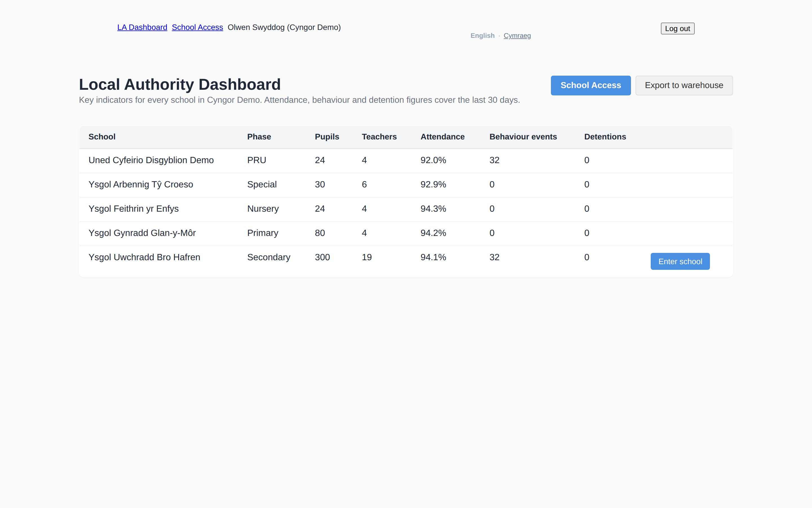
Task: Switch language to Cymraeg
Action: click(517, 36)
